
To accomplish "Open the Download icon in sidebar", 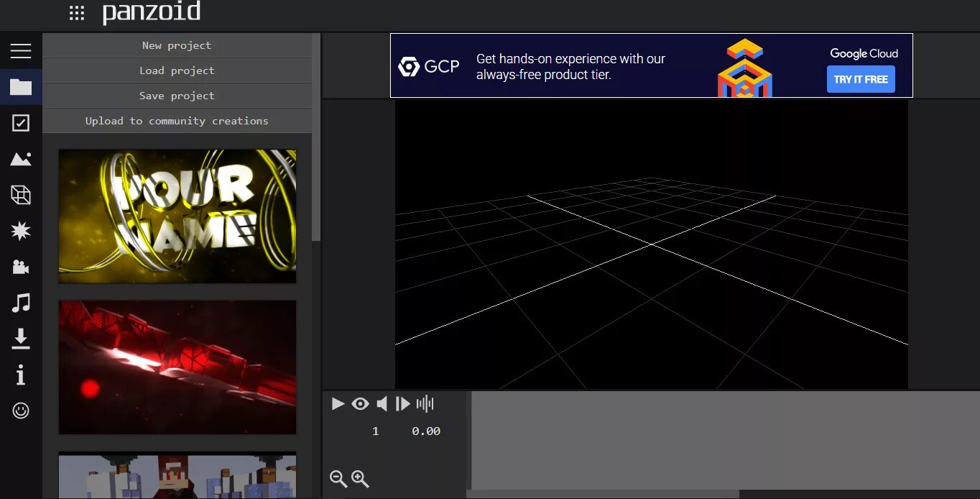I will click(21, 339).
